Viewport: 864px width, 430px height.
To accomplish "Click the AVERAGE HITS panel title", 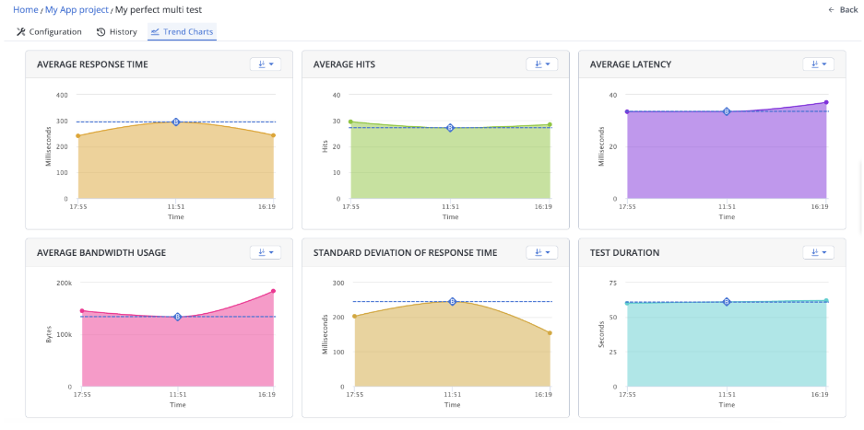I will point(344,64).
